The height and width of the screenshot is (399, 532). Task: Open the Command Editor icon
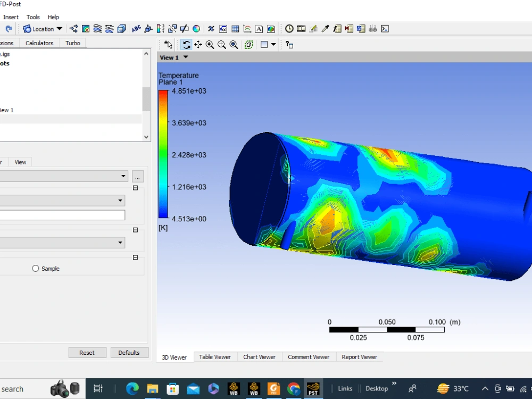pyautogui.click(x=385, y=29)
